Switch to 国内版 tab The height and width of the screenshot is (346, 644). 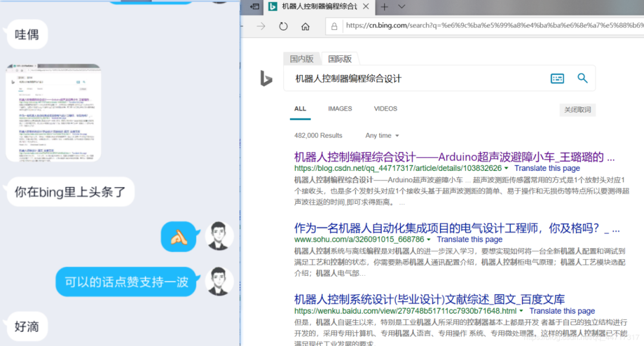(x=302, y=59)
